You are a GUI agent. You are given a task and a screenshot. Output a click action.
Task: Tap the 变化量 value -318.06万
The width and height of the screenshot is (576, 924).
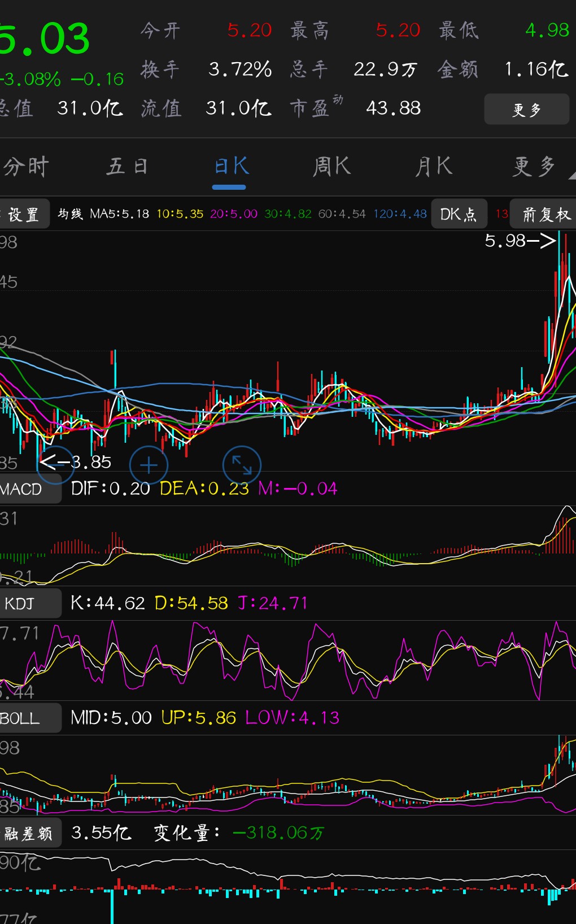coord(278,833)
